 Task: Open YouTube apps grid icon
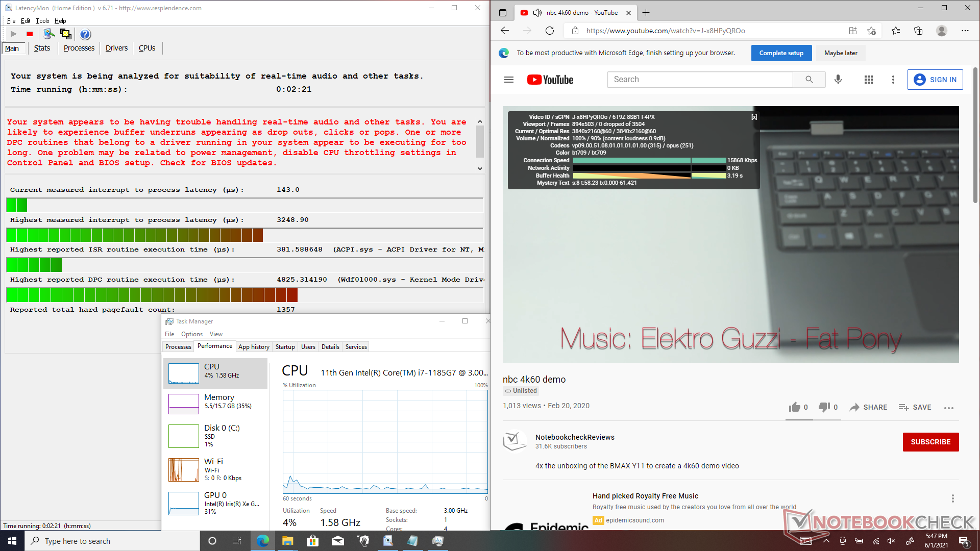[868, 80]
